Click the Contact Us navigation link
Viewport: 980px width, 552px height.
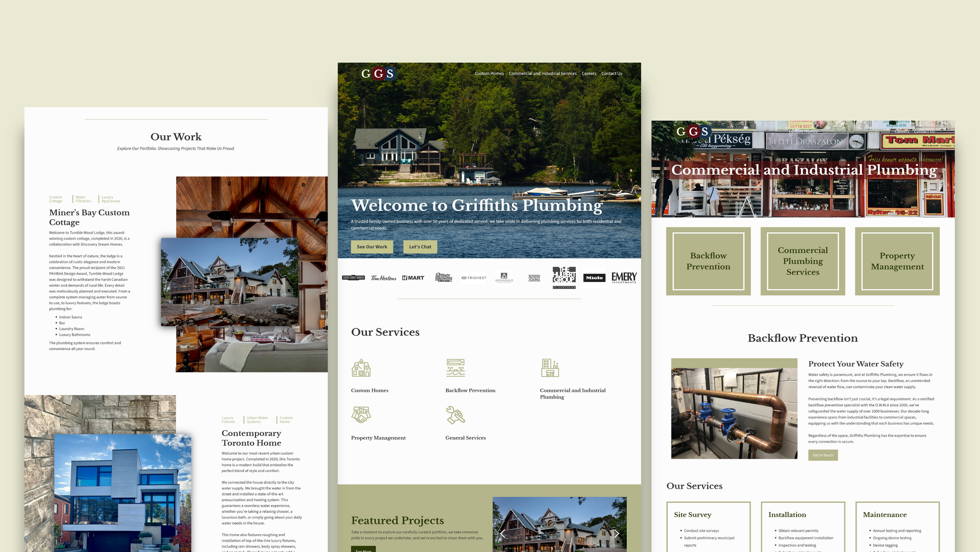coord(611,73)
